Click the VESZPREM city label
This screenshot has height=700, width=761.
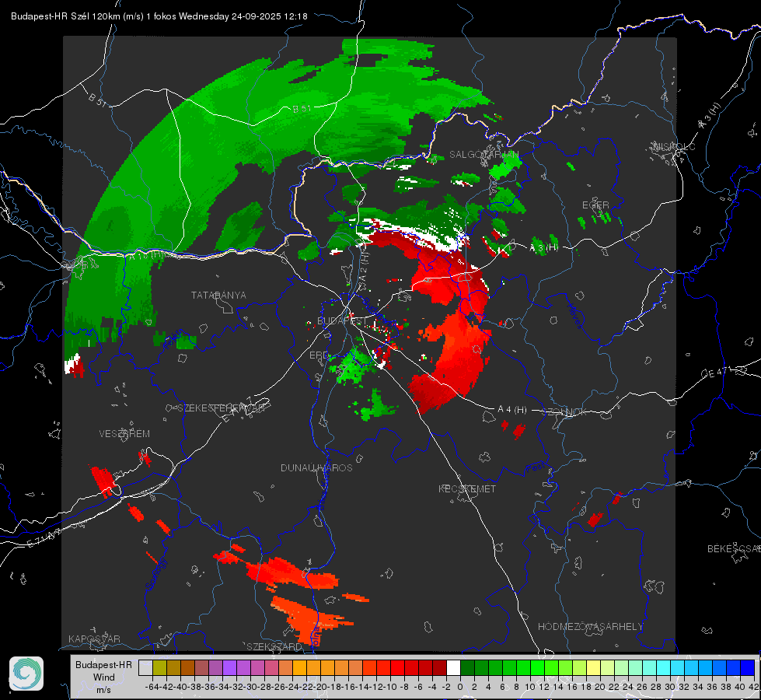point(124,434)
